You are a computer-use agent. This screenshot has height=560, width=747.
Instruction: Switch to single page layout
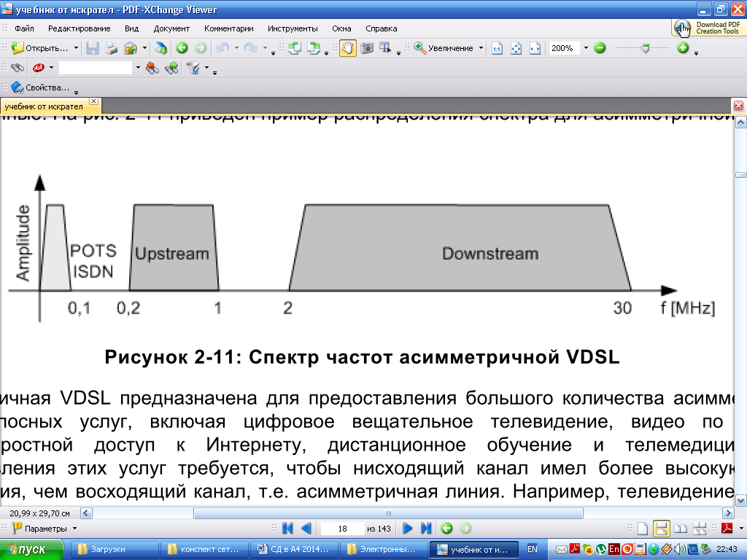(643, 528)
